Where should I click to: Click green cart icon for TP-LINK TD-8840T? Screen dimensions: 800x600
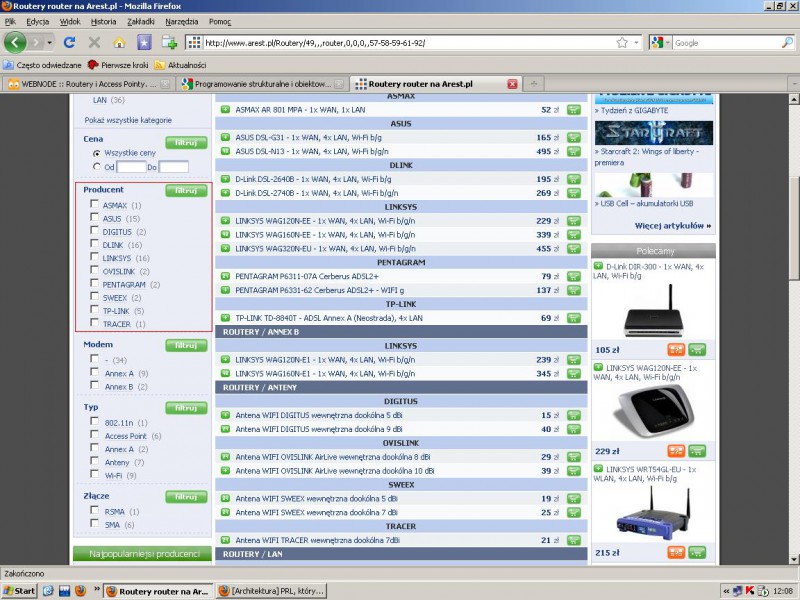574,318
